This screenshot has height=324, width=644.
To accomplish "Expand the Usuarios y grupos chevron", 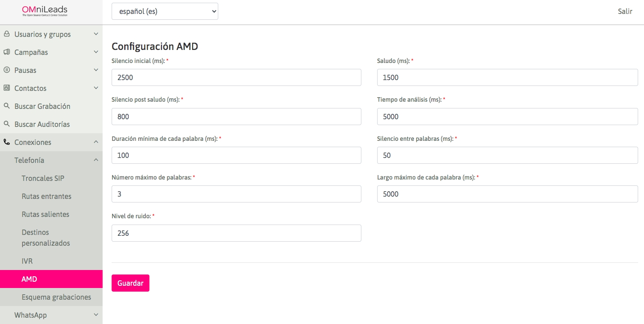I will [x=96, y=34].
